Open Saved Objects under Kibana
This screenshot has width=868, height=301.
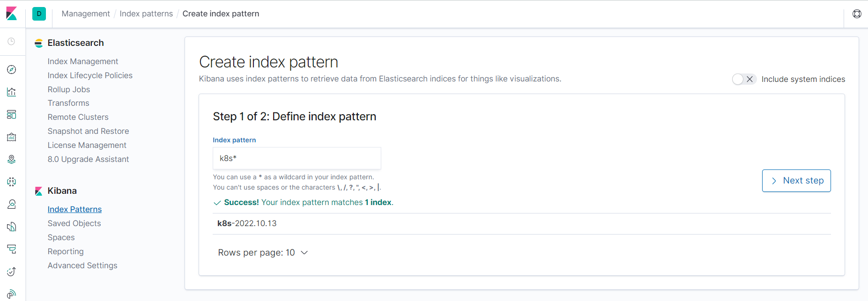[74, 223]
